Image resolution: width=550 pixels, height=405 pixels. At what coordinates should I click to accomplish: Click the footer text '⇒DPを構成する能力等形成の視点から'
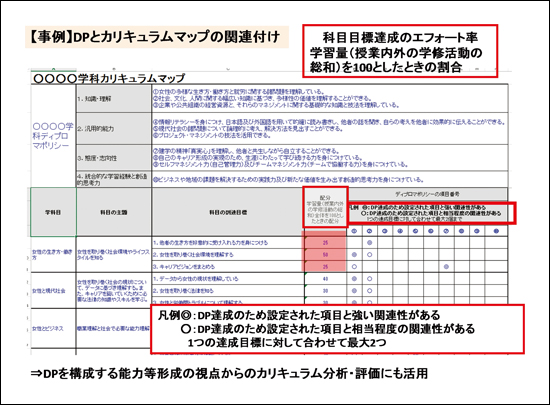click(x=229, y=374)
